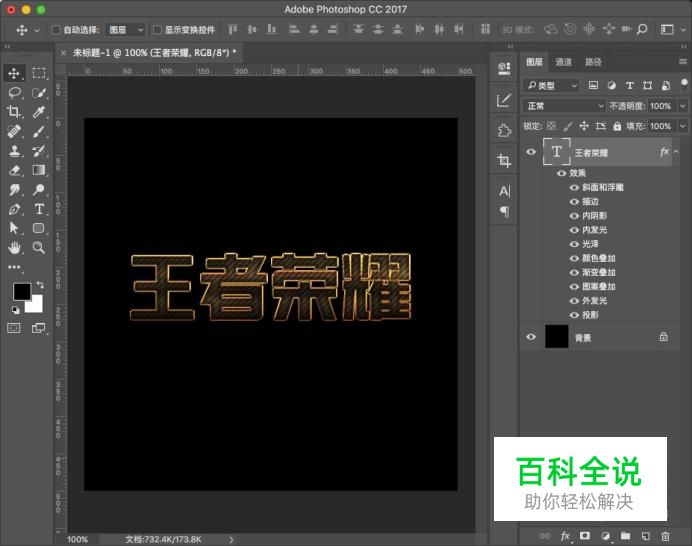
Task: Open the auto-select 图层 dropdown
Action: tap(126, 30)
